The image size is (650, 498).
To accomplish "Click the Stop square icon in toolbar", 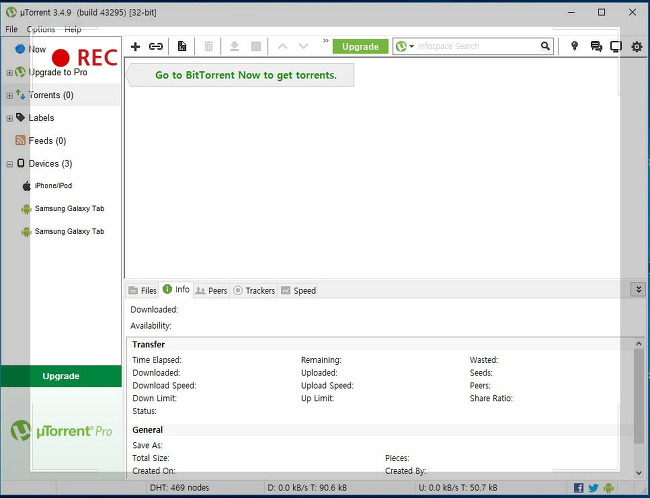I will pos(256,46).
